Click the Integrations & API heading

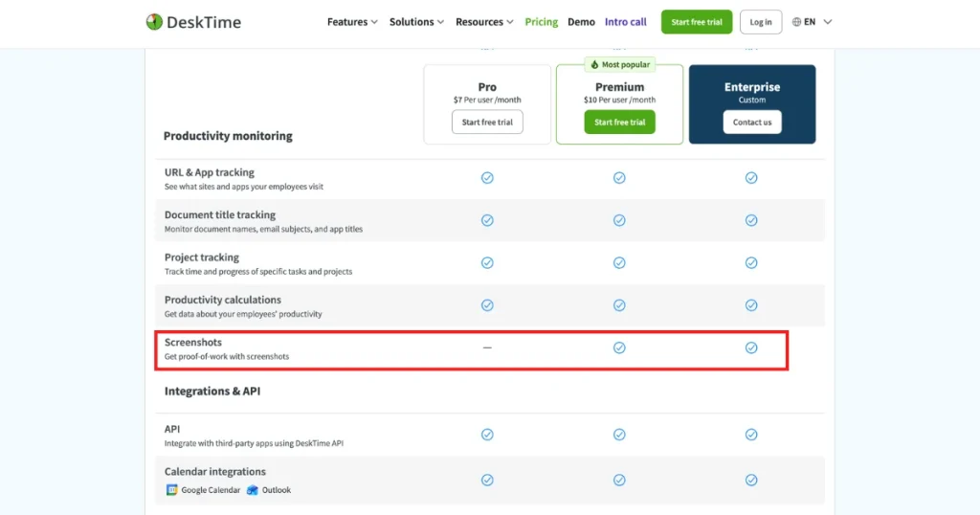tap(212, 392)
